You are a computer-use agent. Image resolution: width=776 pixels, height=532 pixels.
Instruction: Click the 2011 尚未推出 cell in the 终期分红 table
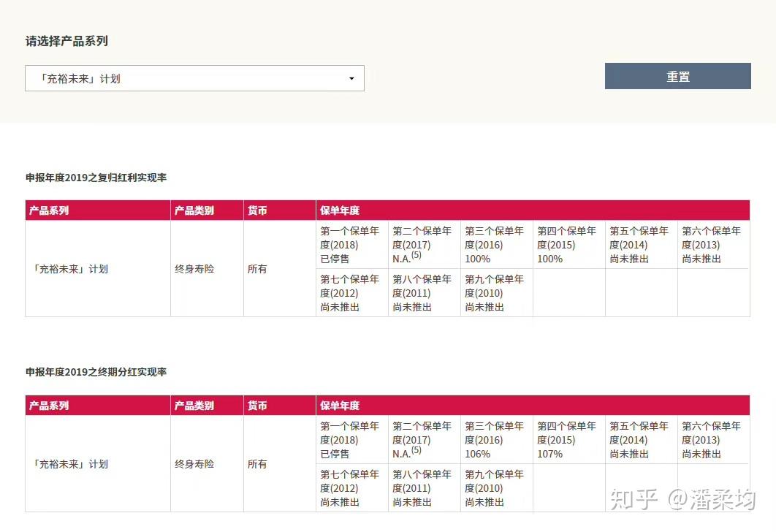(x=424, y=488)
